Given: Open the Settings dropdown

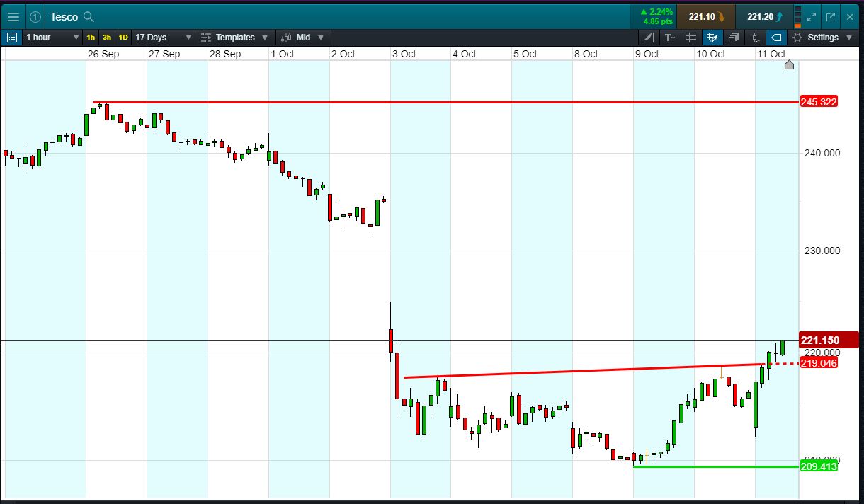Looking at the screenshot, I should tap(822, 37).
